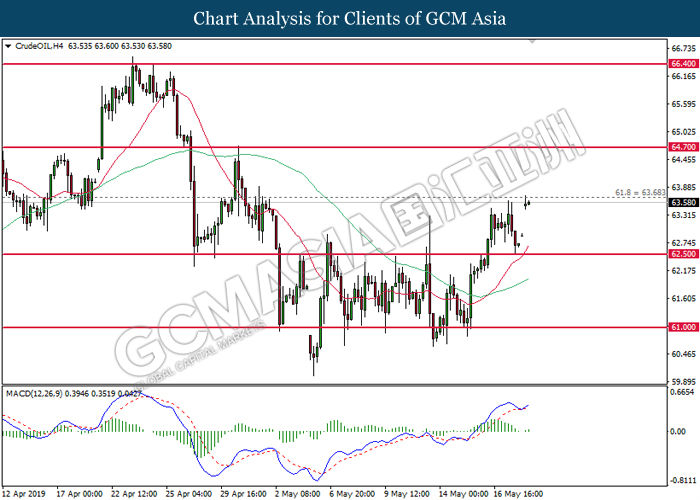
Task: Click the 66.400 resistance price tag
Action: pos(683,64)
